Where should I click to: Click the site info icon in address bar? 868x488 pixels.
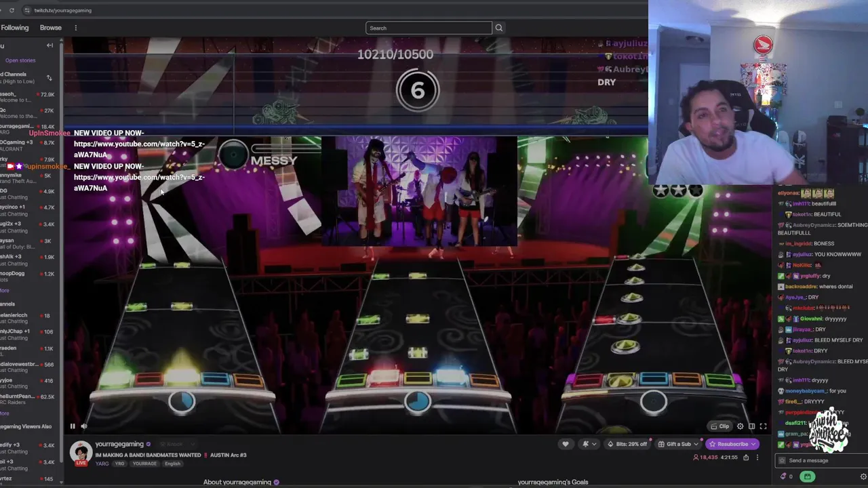26,10
